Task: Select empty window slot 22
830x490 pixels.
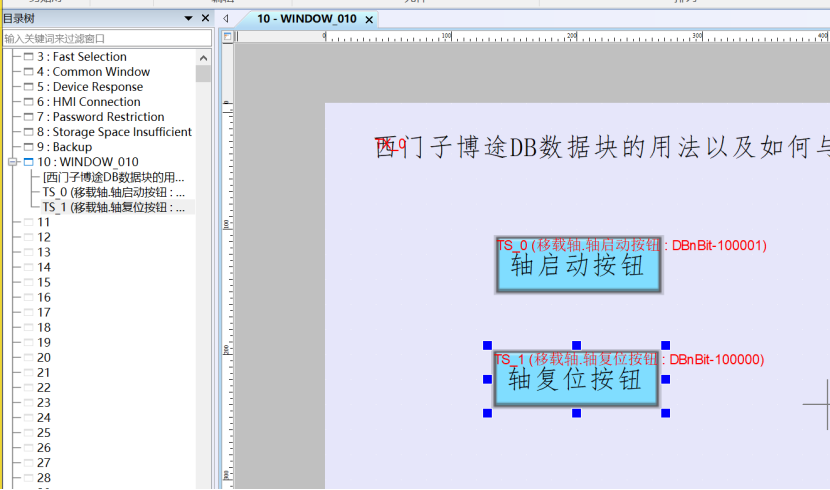Action: coord(44,388)
